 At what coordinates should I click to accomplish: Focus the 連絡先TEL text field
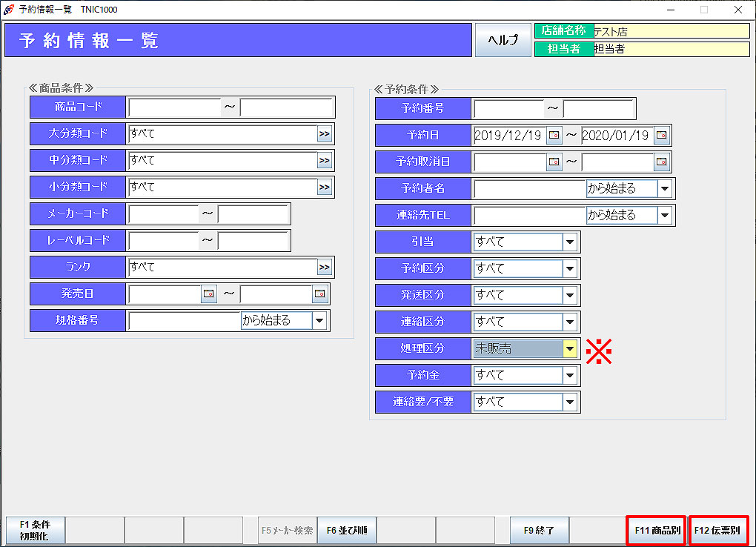coord(529,215)
